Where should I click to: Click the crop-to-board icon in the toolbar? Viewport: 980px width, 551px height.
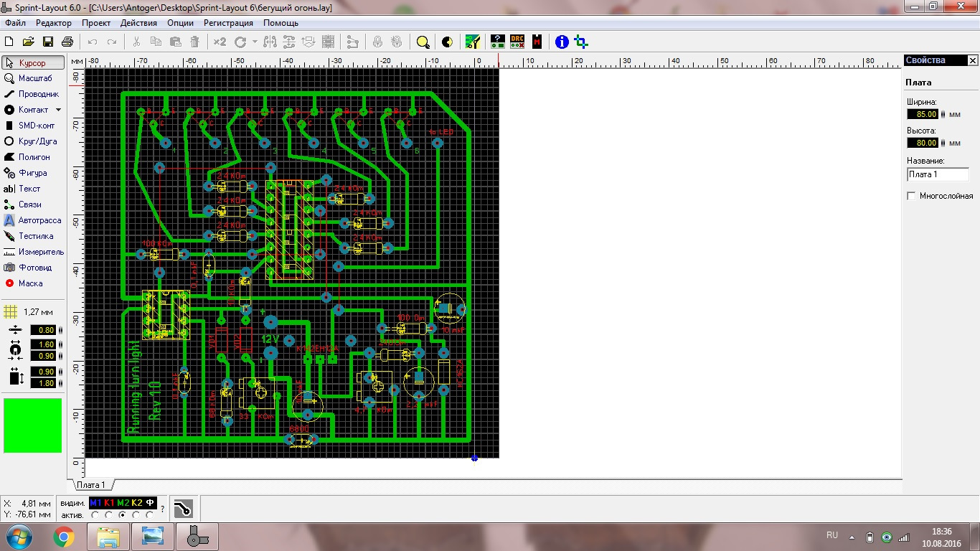(581, 42)
